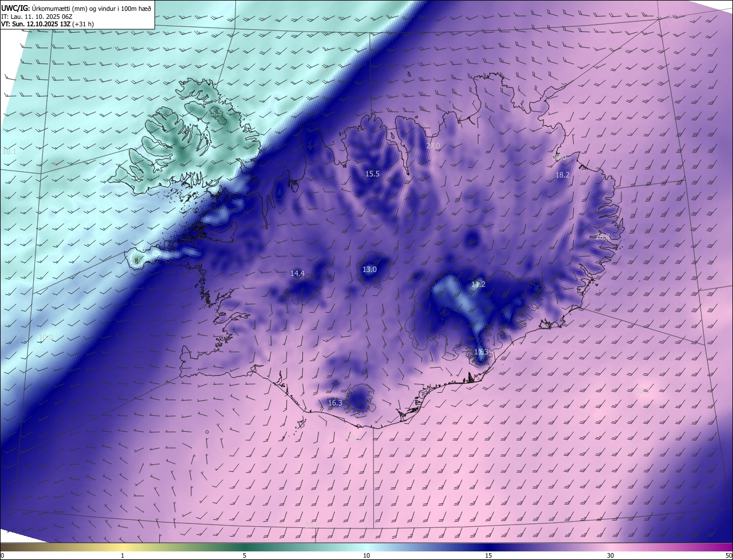The image size is (733, 560).
Task: Click the 11.3 value near the south coast
Action: [x=481, y=352]
